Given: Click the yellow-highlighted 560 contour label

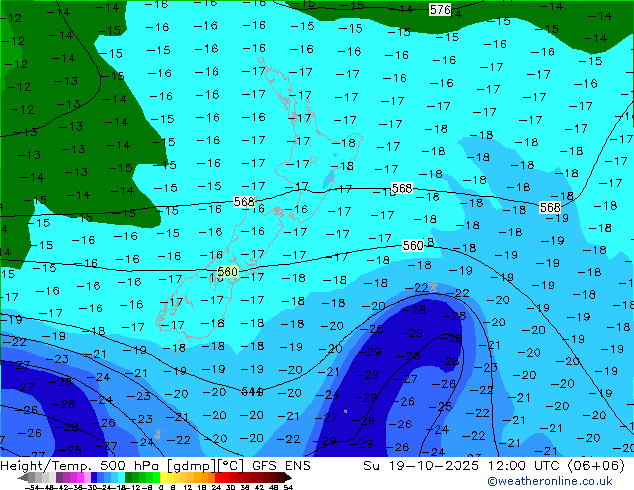Looking at the screenshot, I should click(227, 272).
